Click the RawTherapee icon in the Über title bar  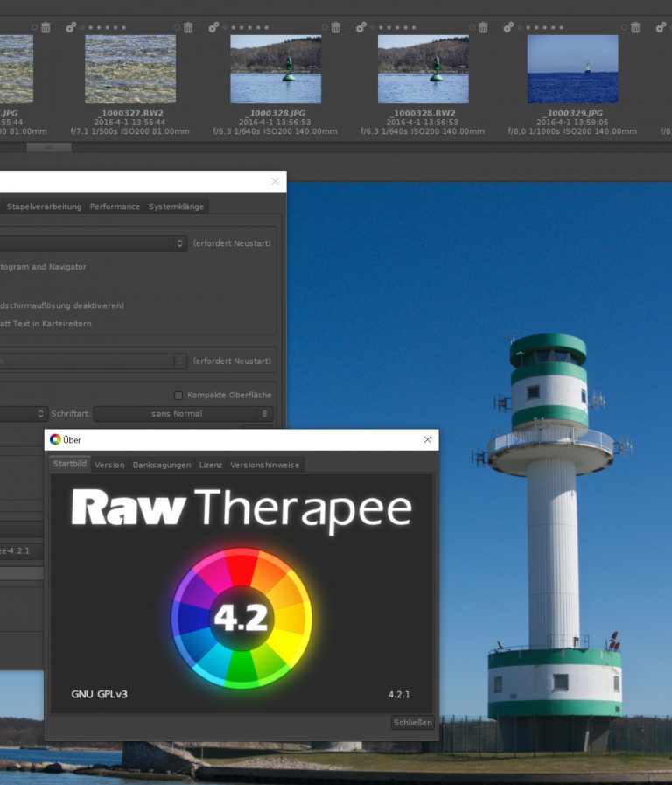coord(55,439)
